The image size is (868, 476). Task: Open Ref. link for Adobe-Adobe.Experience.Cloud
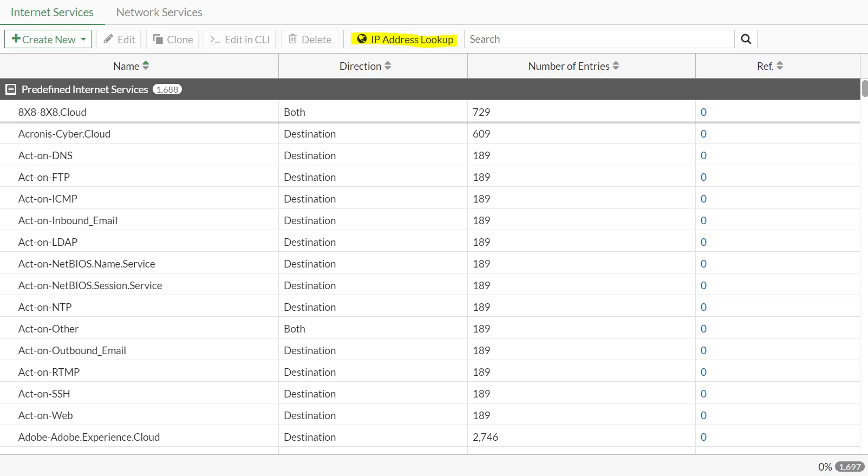(703, 437)
